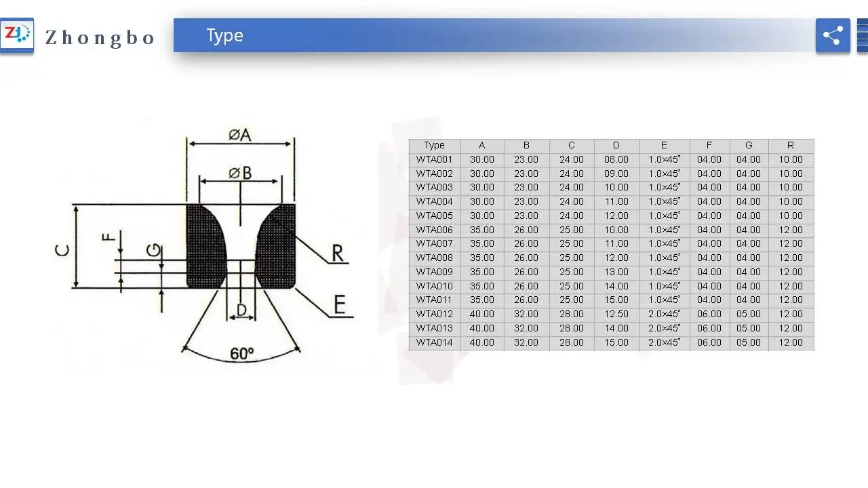Select the WTA007 row label
Image resolution: width=868 pixels, height=488 pixels.
434,243
